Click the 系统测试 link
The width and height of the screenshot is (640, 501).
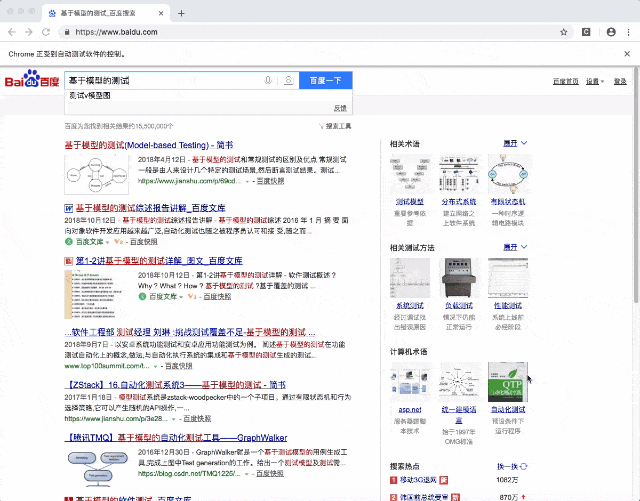click(410, 305)
